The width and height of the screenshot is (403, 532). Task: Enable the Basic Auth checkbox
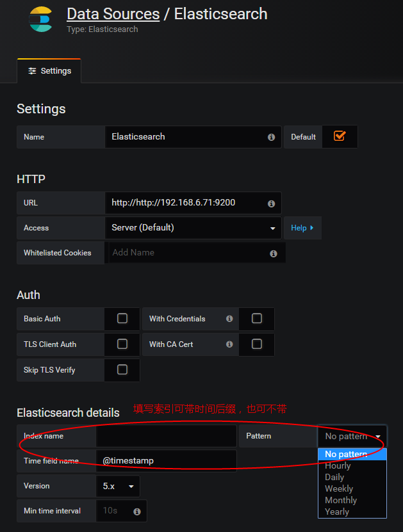coord(122,318)
